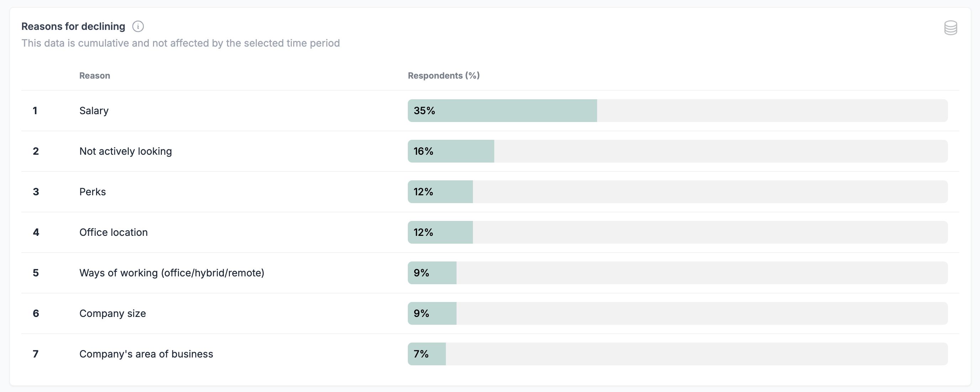Select Ways of working (office/hybrid/remote) label
Image resolution: width=980 pixels, height=392 pixels.
coord(172,273)
